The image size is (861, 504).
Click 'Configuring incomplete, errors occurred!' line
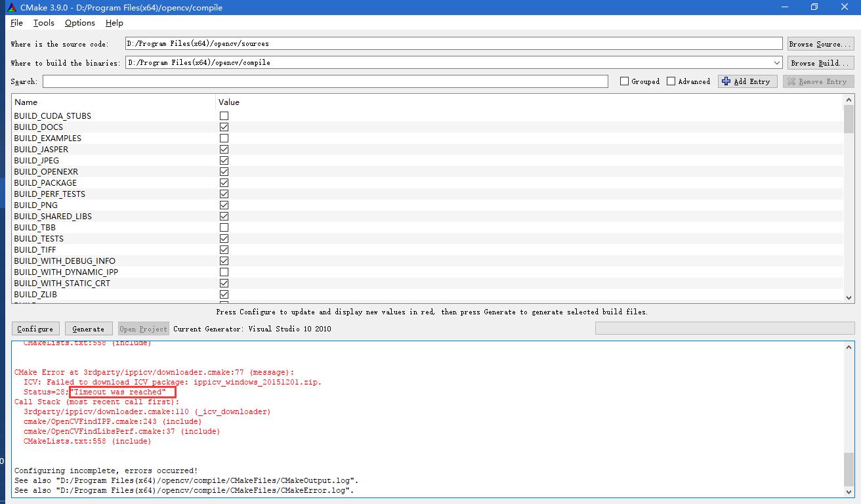[x=106, y=471]
